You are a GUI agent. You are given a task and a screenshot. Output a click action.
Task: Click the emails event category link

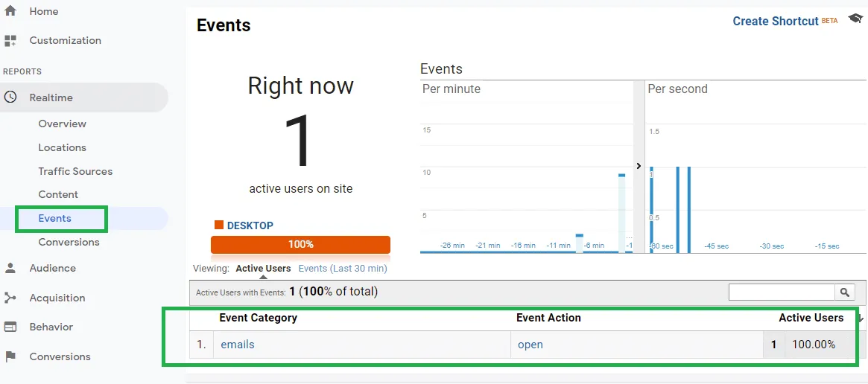click(x=238, y=344)
